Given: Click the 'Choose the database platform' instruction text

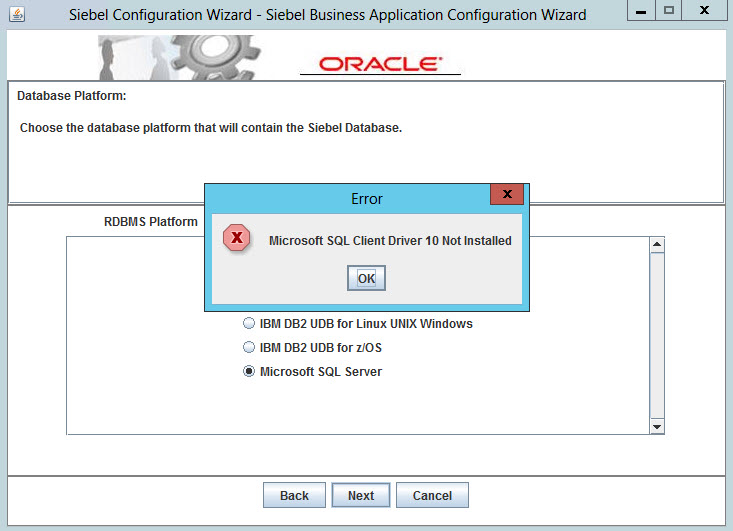Looking at the screenshot, I should [x=211, y=128].
